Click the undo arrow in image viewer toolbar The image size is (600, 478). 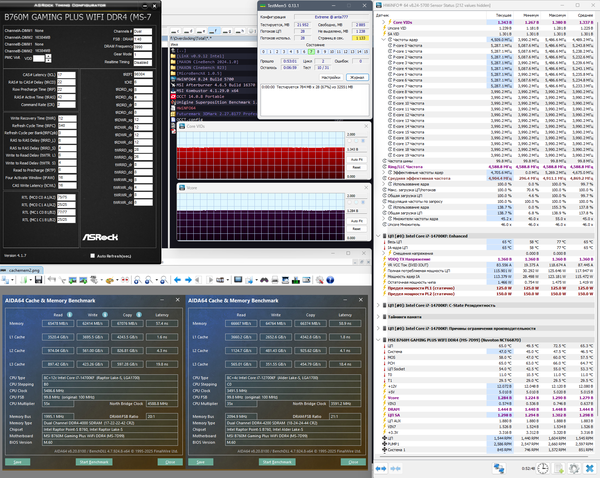click(x=52, y=280)
